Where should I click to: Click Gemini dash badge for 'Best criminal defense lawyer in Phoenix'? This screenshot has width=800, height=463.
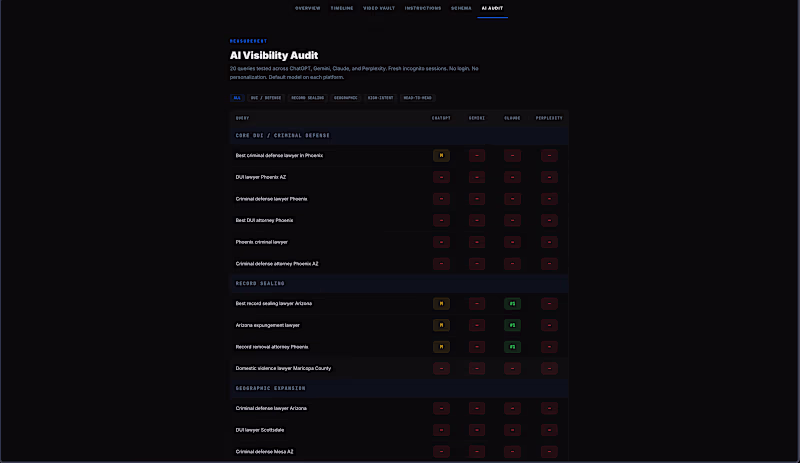[x=477, y=156]
